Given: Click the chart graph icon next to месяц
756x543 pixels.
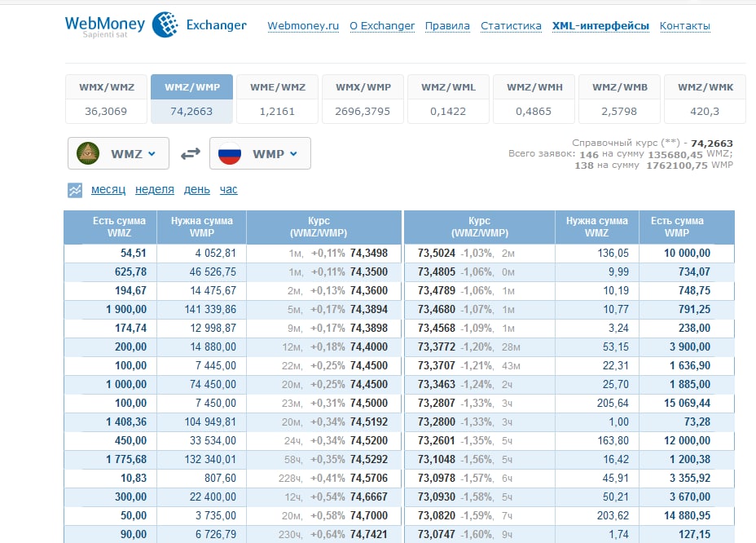Looking at the screenshot, I should coord(75,190).
